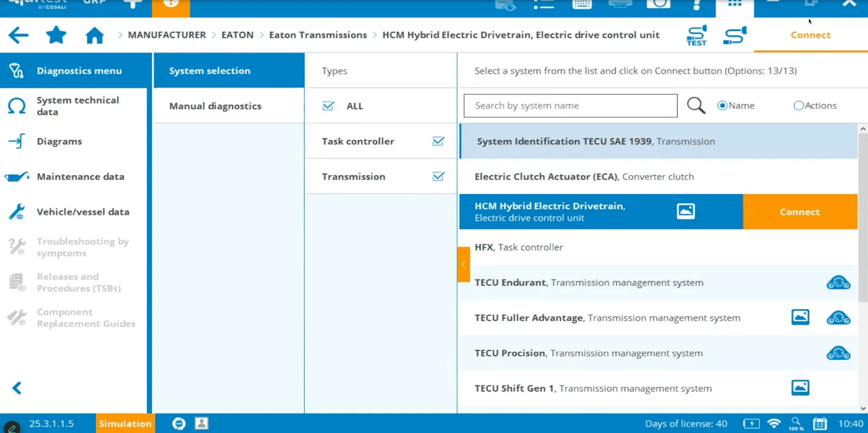Open System technical data menu item
The width and height of the screenshot is (868, 433).
click(x=73, y=106)
